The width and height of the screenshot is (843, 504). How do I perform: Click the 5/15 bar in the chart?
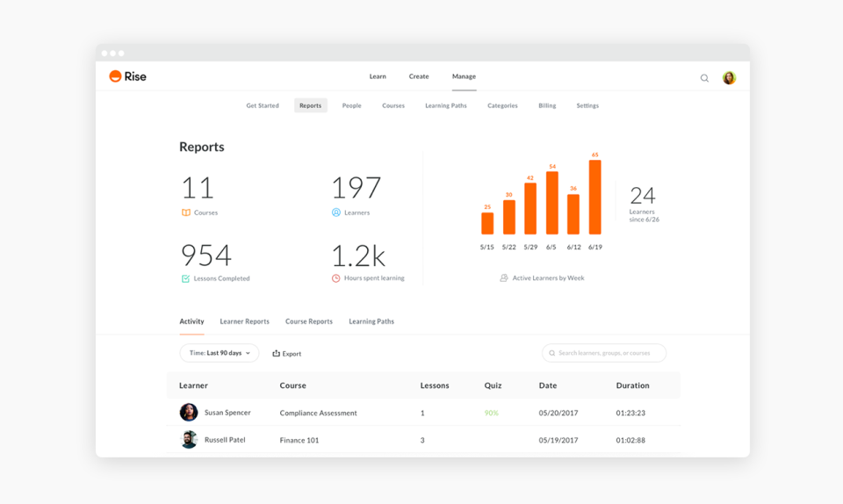pos(487,224)
